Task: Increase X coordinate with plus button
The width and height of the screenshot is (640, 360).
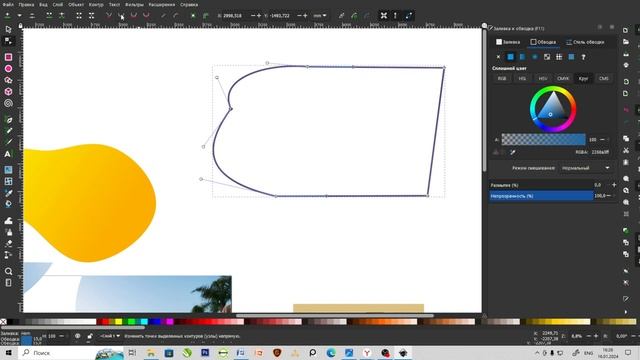Action: pos(259,16)
